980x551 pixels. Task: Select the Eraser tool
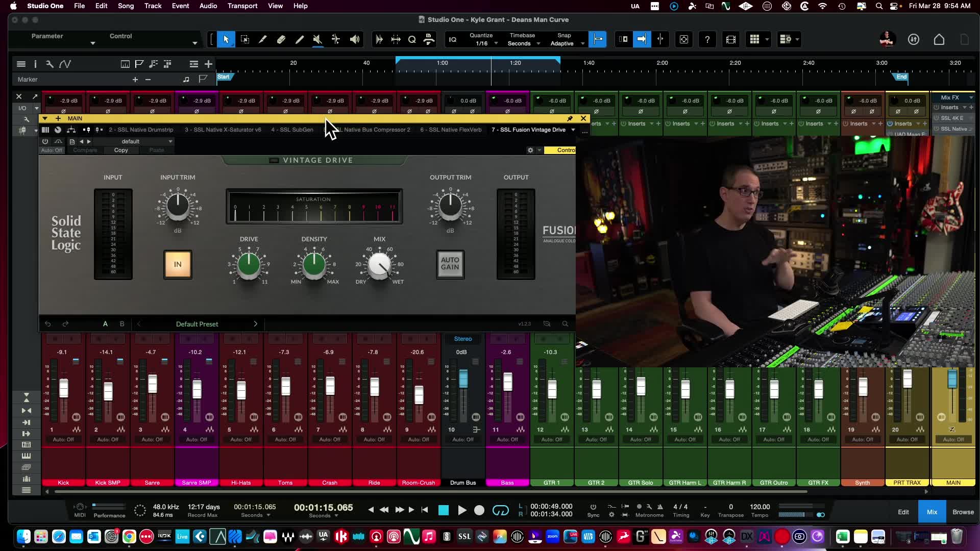[281, 39]
